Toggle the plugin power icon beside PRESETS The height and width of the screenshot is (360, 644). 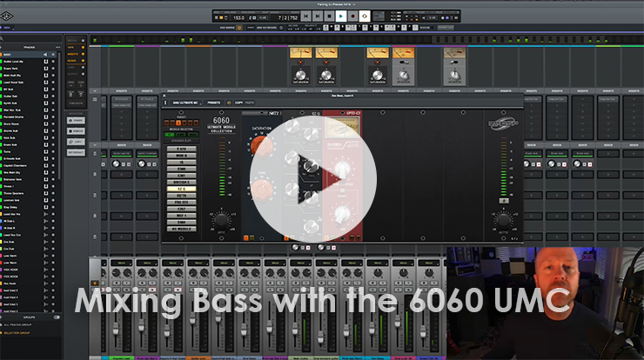[x=229, y=103]
